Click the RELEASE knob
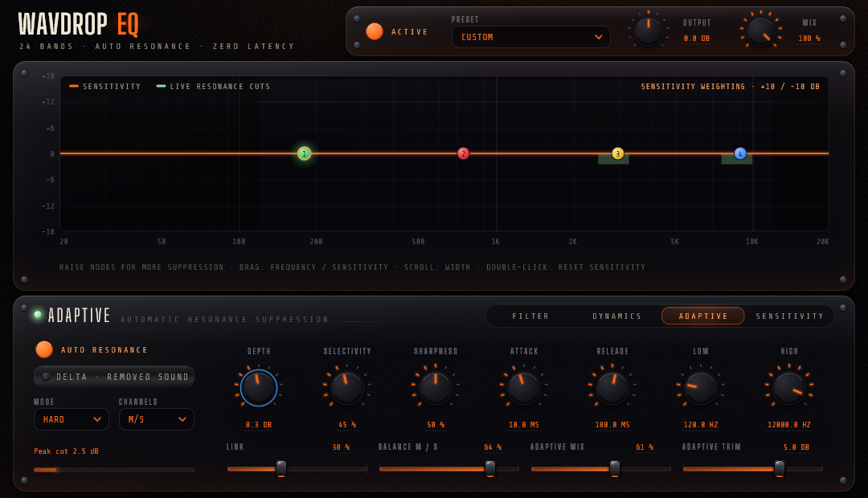Image resolution: width=868 pixels, height=498 pixels. point(612,388)
